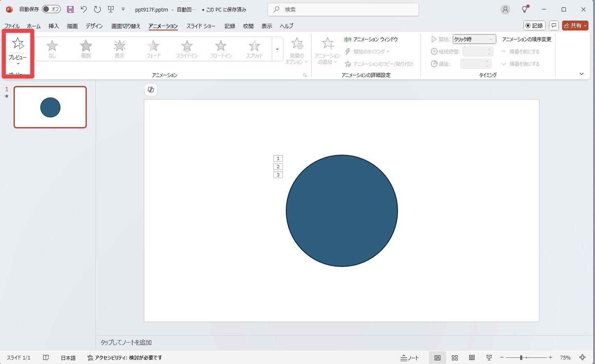Open the 開始 クリック時 combo box
595x364 pixels.
click(x=474, y=39)
